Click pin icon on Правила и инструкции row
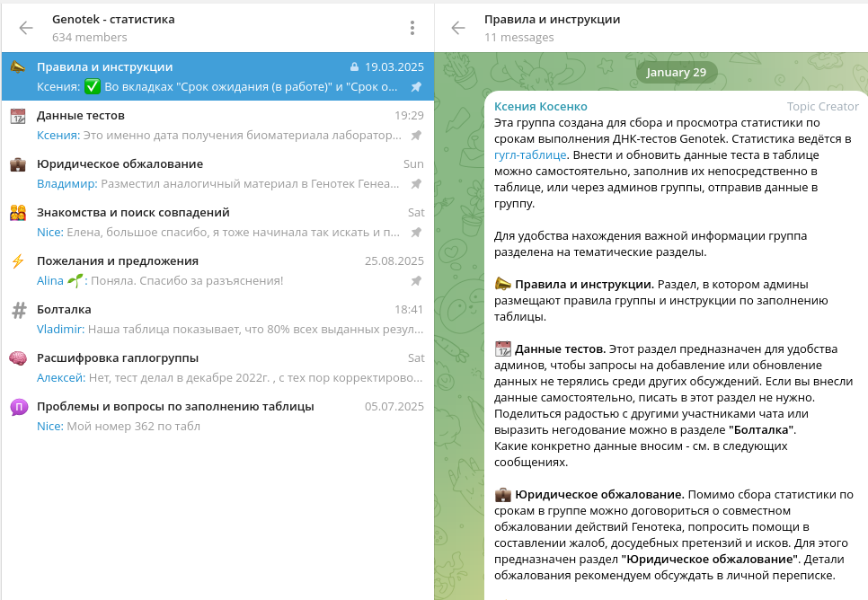The height and width of the screenshot is (600, 868). (x=416, y=87)
